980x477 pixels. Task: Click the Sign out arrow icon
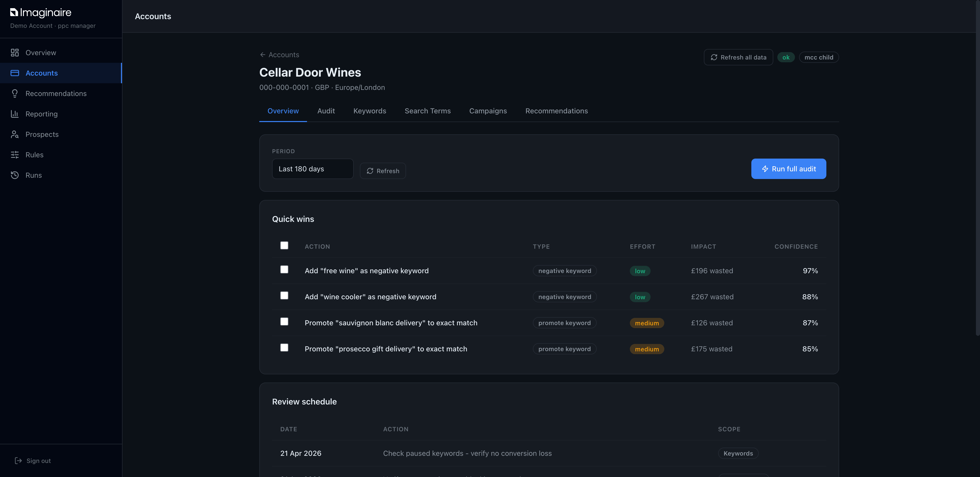coord(18,461)
